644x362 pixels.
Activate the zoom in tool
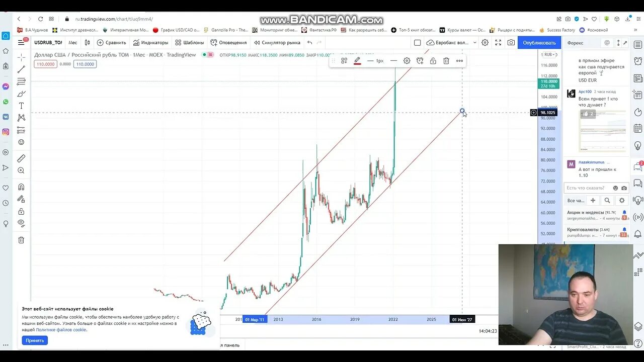(x=21, y=170)
